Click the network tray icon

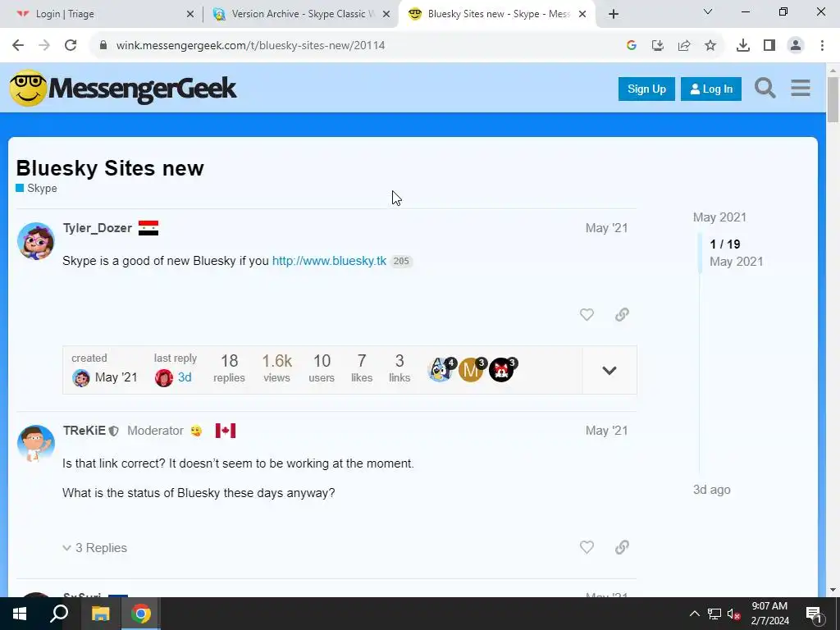coord(714,614)
